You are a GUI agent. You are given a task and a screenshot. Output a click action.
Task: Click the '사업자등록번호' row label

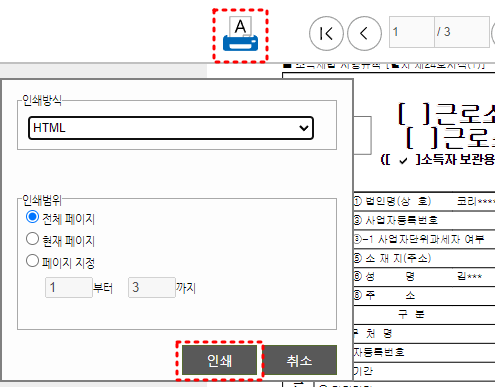pyautogui.click(x=401, y=220)
